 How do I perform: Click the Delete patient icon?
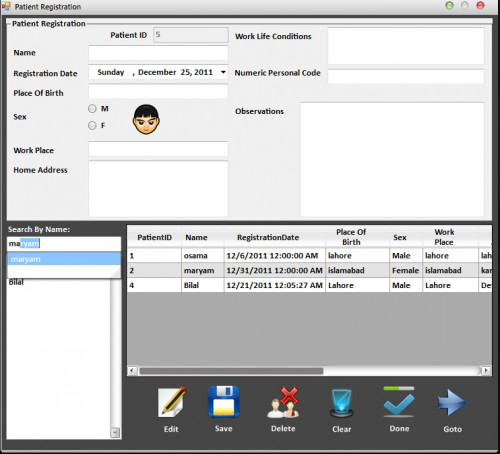pyautogui.click(x=283, y=402)
